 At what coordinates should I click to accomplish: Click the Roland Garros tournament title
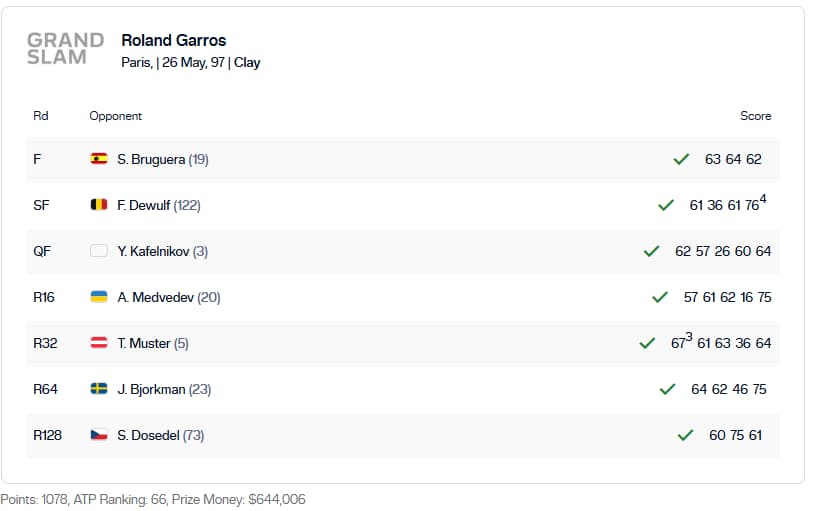coord(173,40)
